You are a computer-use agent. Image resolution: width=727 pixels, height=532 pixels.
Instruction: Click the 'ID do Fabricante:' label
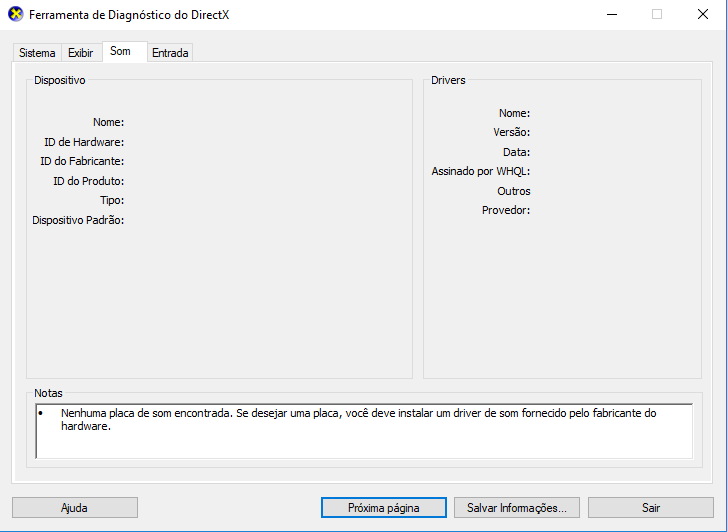(x=82, y=161)
